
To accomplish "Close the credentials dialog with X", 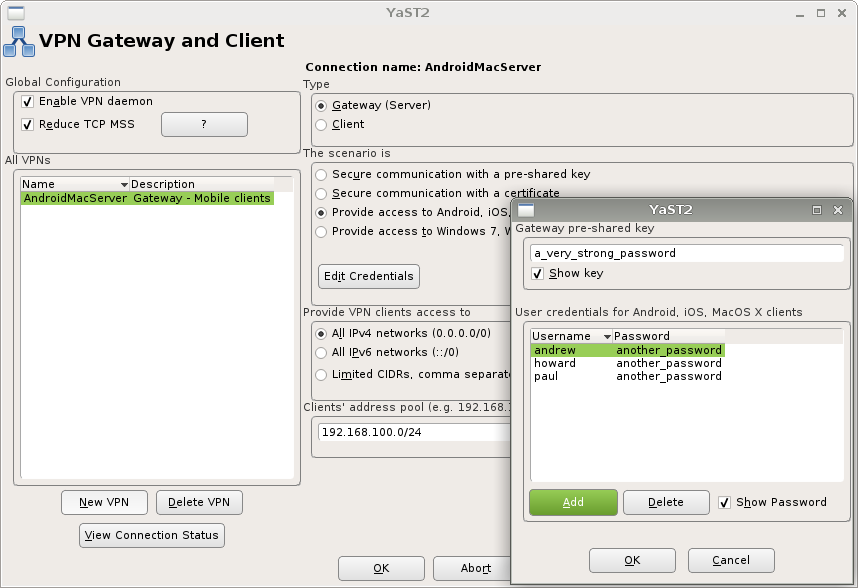I will [x=838, y=210].
